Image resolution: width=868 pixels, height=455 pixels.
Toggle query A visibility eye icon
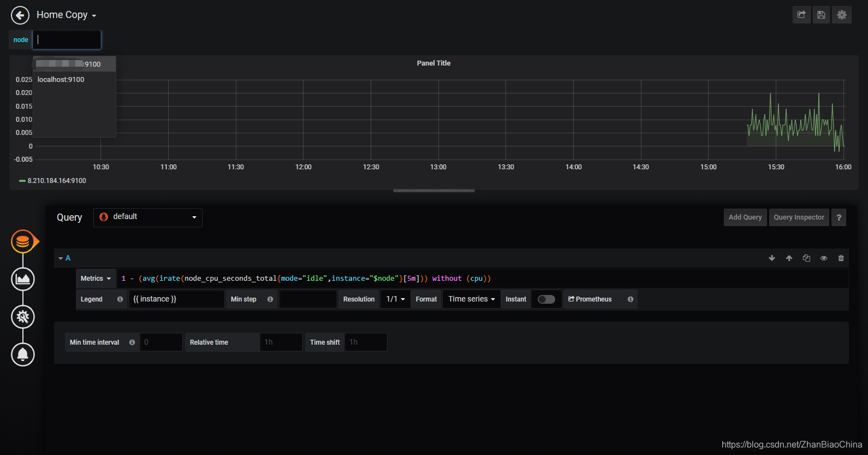[824, 258]
